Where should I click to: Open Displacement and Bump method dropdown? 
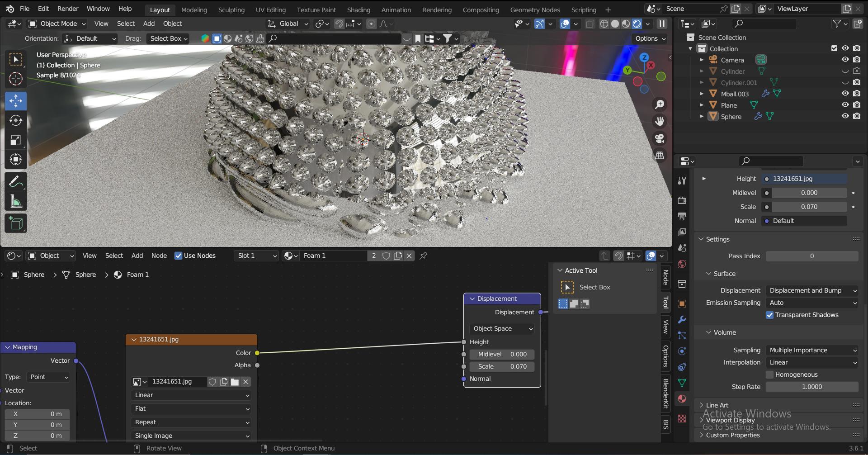tap(812, 290)
